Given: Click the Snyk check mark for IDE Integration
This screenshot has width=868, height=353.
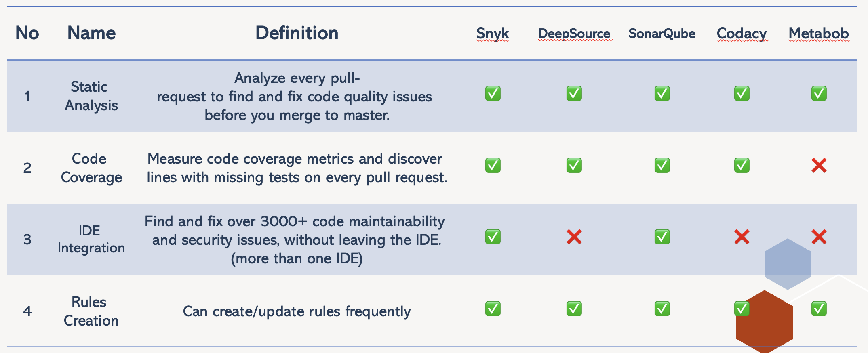Looking at the screenshot, I should click(x=493, y=237).
